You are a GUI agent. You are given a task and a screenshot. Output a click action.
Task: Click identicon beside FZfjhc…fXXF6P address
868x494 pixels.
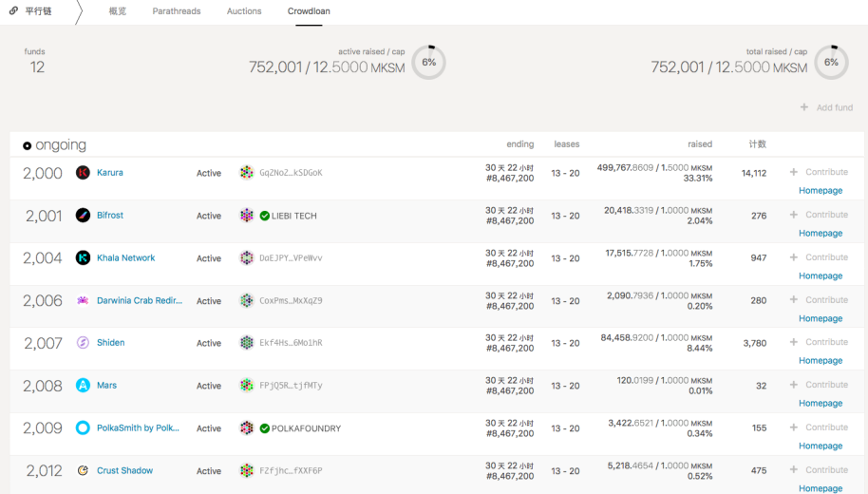247,471
